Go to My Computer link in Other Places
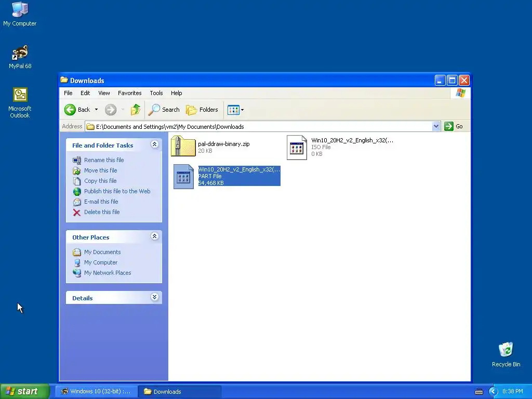This screenshot has height=399, width=532. 101,262
